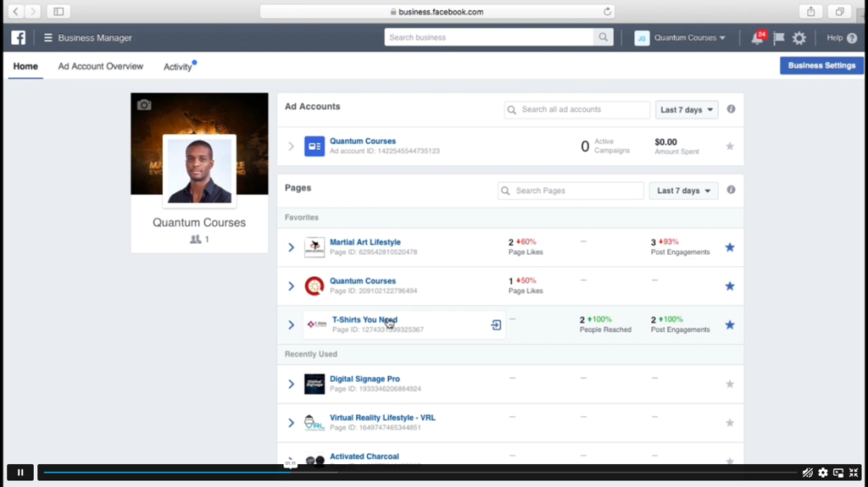This screenshot has width=868, height=487.
Task: Open the Business Manager hamburger menu
Action: (x=48, y=37)
